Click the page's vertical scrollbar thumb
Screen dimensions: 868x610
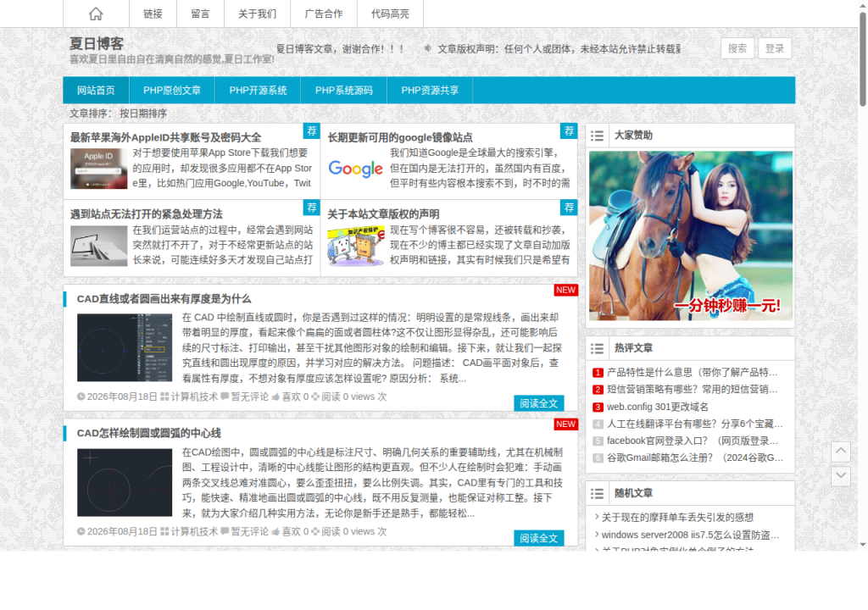862,58
